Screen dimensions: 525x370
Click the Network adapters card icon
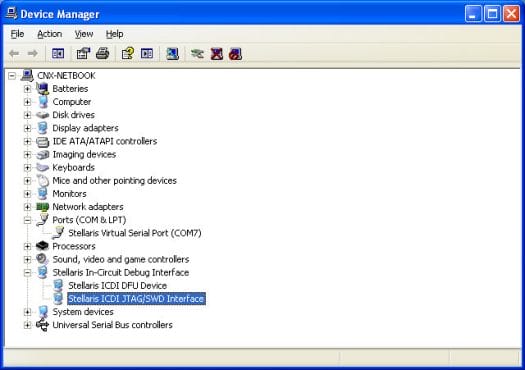(43, 207)
